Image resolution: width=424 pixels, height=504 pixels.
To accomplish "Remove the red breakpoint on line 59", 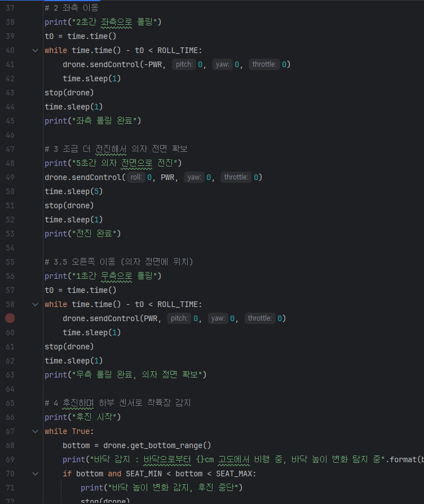I will pos(10,318).
